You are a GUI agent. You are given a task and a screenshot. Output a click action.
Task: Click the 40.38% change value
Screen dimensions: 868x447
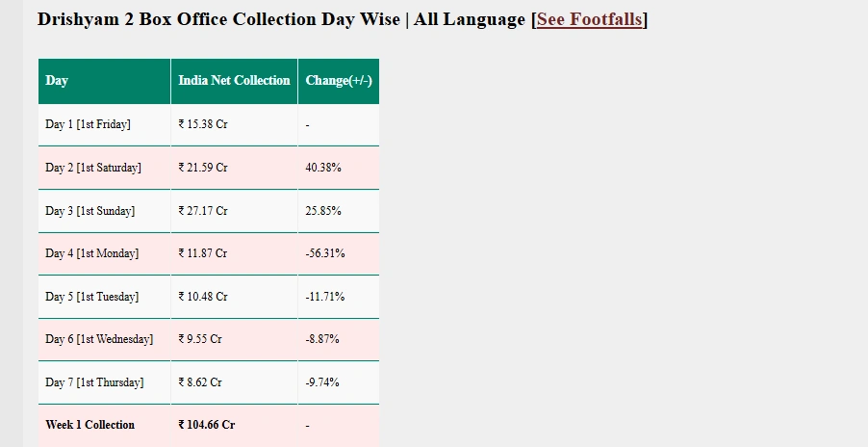(323, 168)
